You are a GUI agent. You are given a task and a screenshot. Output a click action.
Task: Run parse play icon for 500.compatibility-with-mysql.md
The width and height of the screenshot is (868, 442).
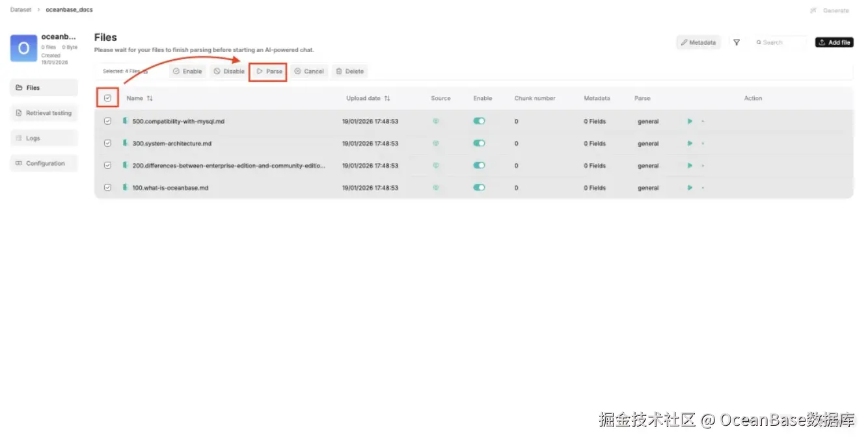[690, 121]
